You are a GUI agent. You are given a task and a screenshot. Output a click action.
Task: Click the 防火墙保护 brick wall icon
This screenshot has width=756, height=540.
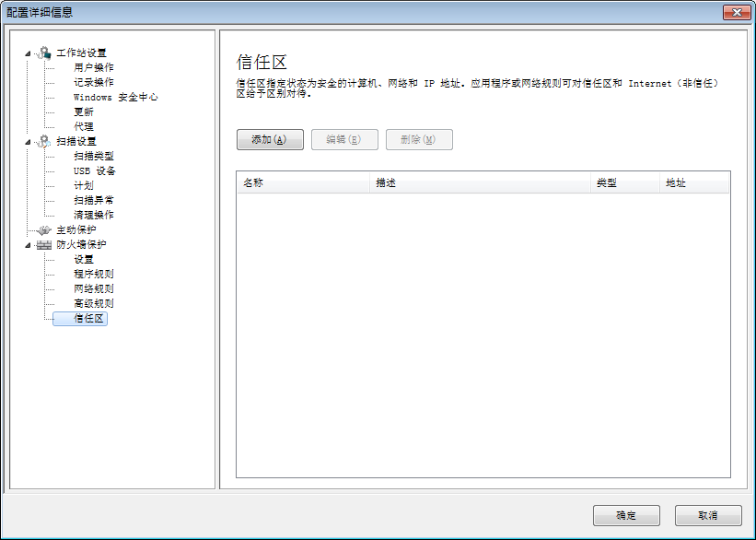[x=43, y=244]
